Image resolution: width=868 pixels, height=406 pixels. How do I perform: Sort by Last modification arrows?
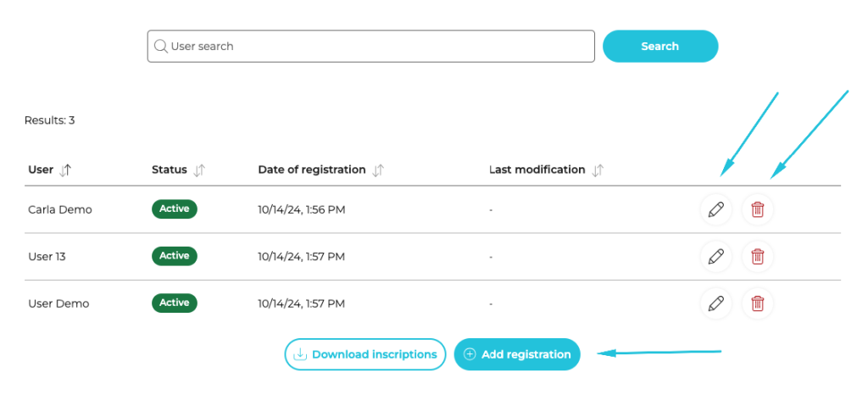click(x=598, y=170)
